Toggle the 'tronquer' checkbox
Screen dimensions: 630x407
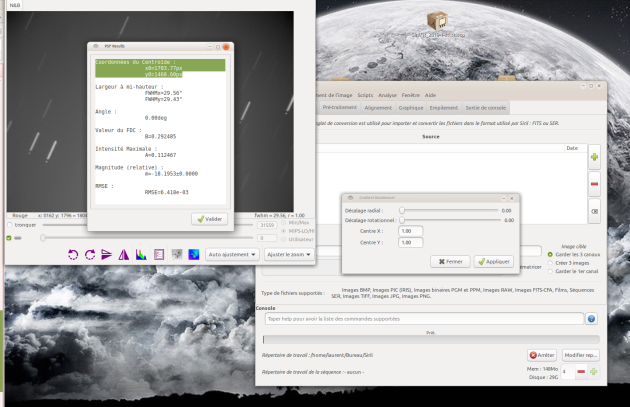pos(10,225)
